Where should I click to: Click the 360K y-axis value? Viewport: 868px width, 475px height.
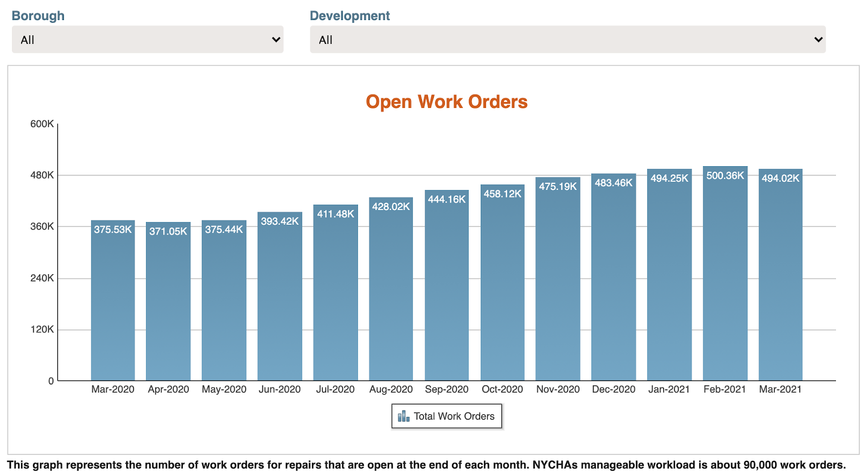(x=42, y=226)
